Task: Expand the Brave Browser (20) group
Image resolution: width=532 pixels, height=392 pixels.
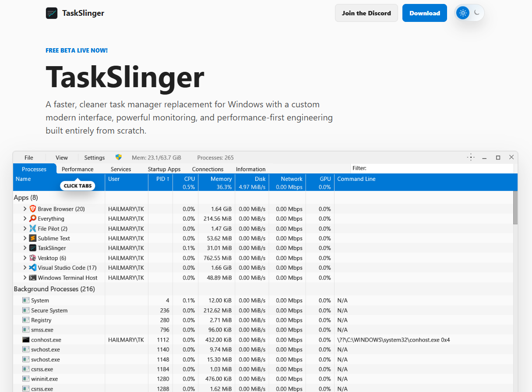Action: point(25,209)
